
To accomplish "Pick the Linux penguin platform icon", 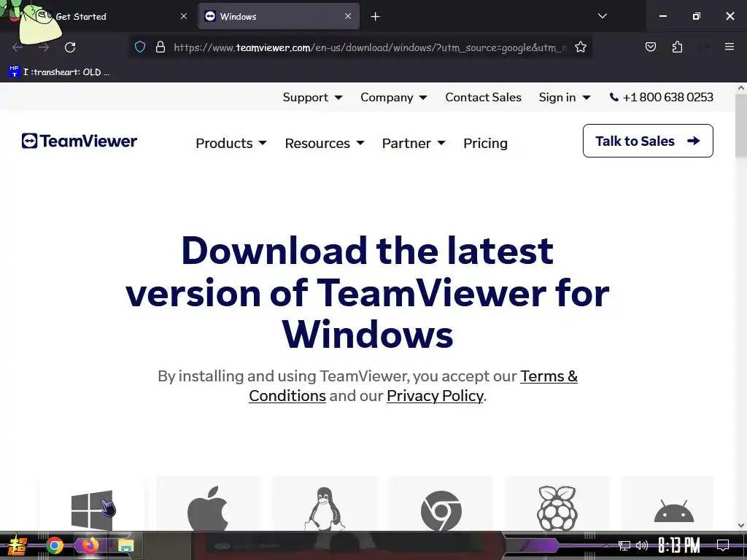I will pos(325,508).
